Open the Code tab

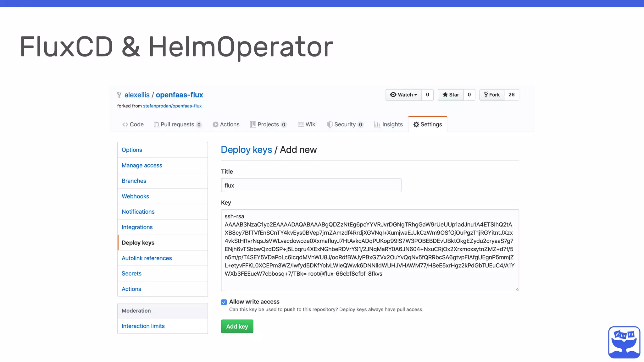tap(133, 124)
